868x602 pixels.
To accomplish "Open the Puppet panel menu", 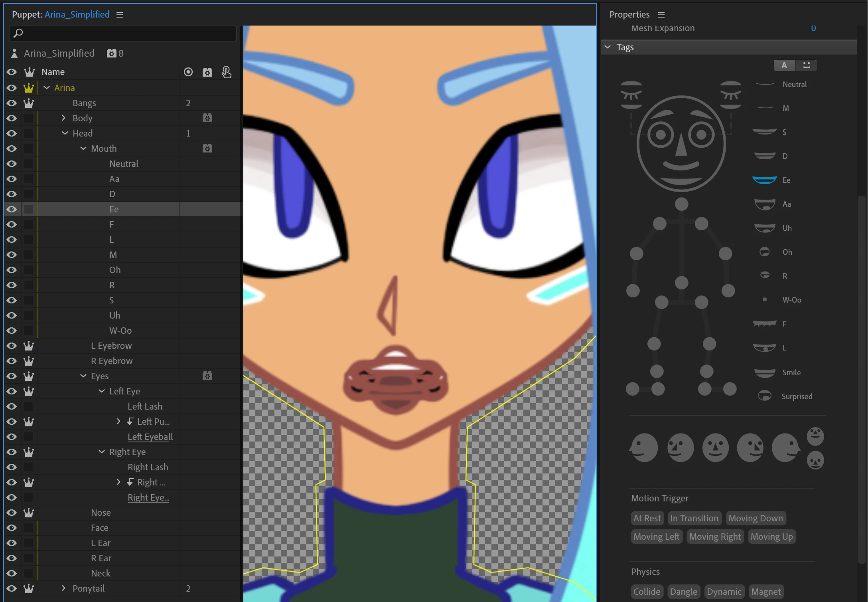I will [x=120, y=15].
